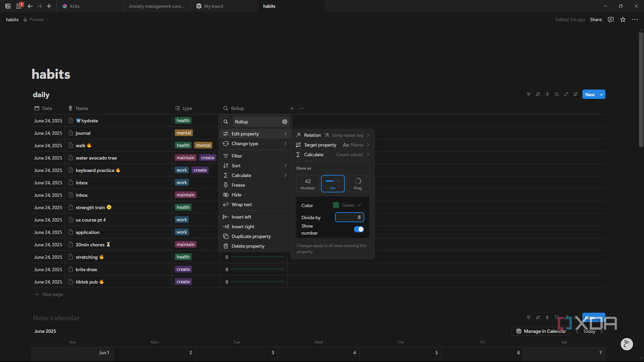Open the page options three-dot menu
This screenshot has width=644, height=362.
pos(635,20)
